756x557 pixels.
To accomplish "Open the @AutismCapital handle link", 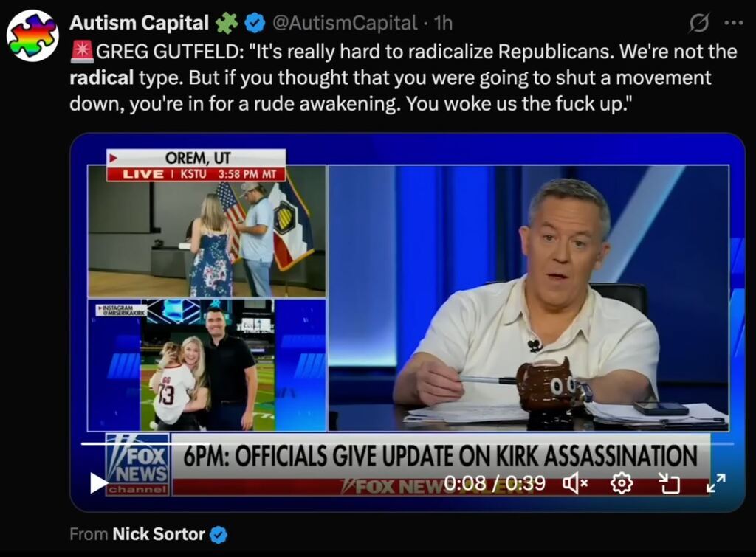I will click(345, 23).
